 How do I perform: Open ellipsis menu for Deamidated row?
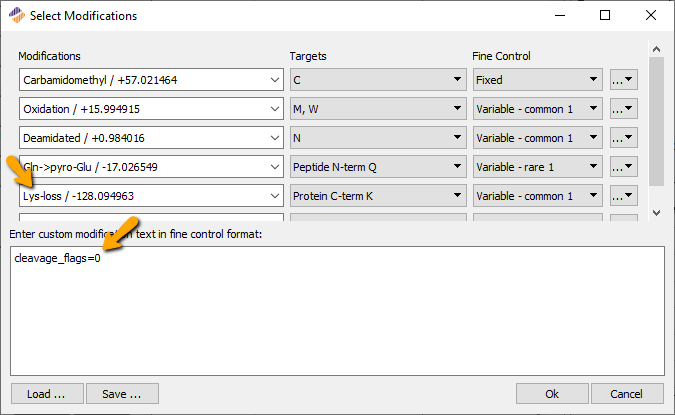tap(623, 138)
